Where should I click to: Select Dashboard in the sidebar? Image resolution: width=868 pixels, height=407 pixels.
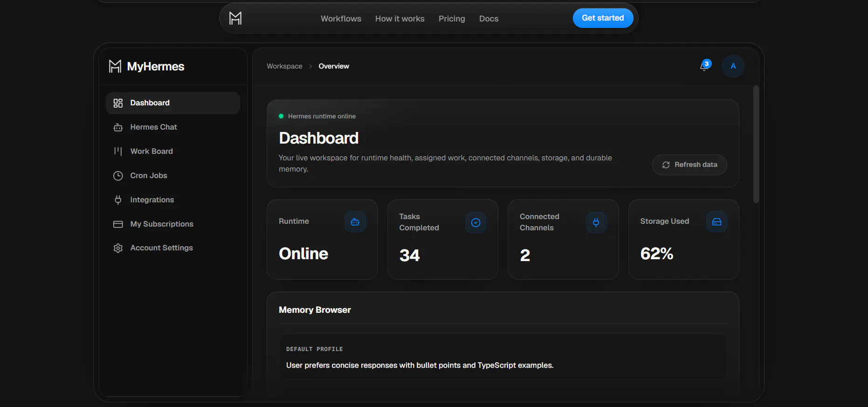coord(173,103)
